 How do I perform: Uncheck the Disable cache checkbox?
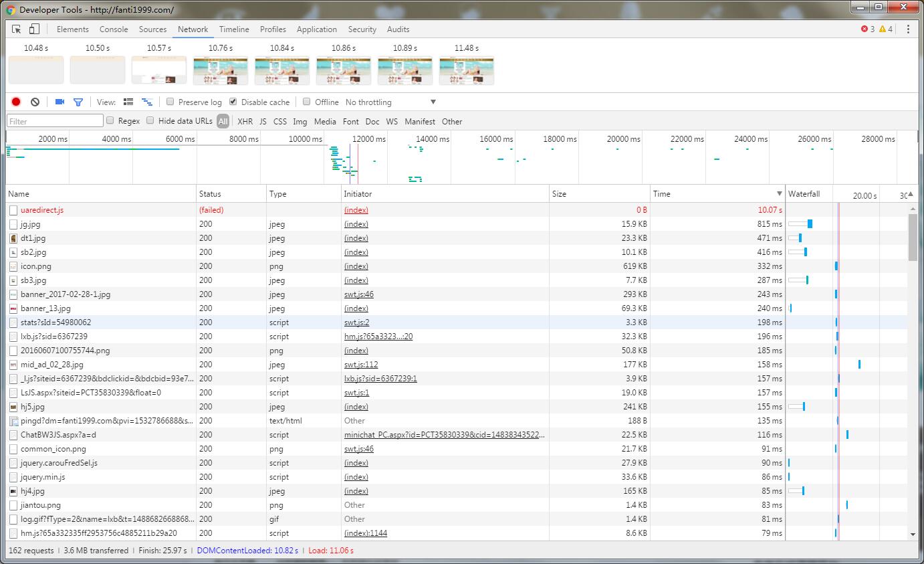pos(233,102)
